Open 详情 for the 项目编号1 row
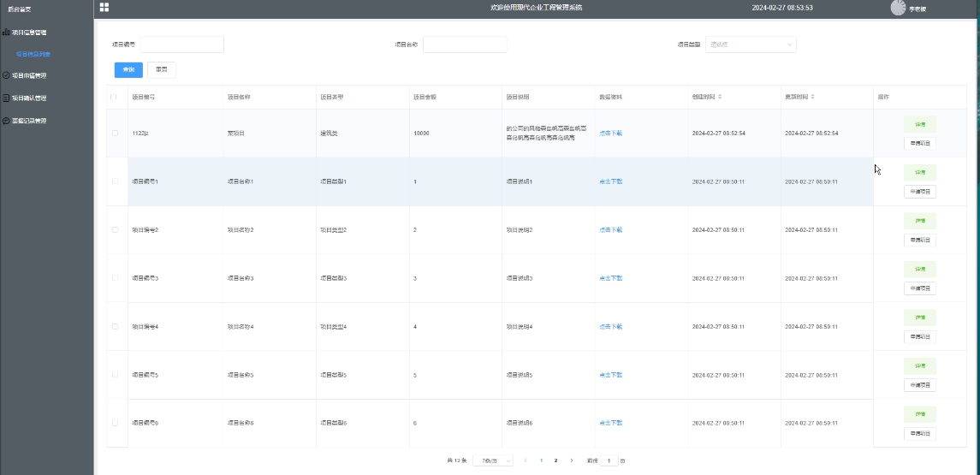Viewport: 980px width, 475px height. (920, 172)
